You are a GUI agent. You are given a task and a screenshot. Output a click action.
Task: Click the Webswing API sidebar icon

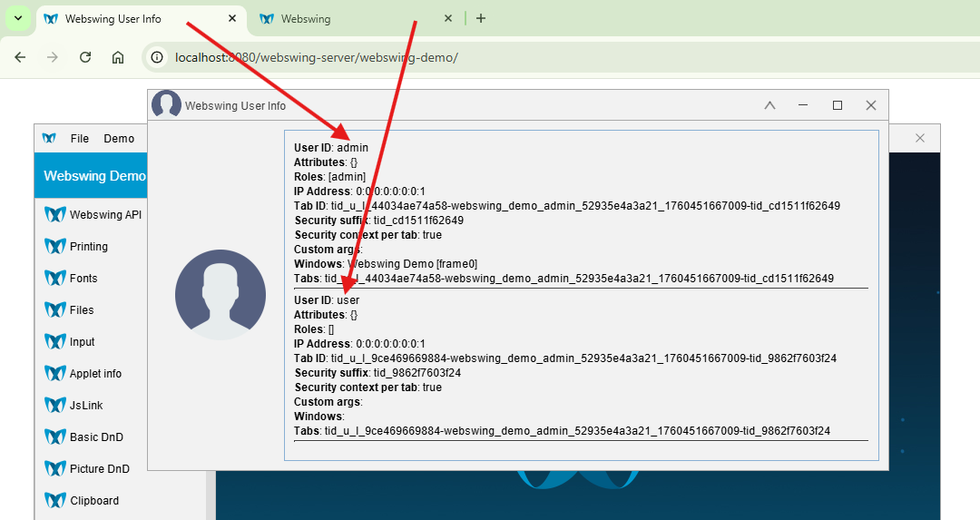pyautogui.click(x=55, y=215)
